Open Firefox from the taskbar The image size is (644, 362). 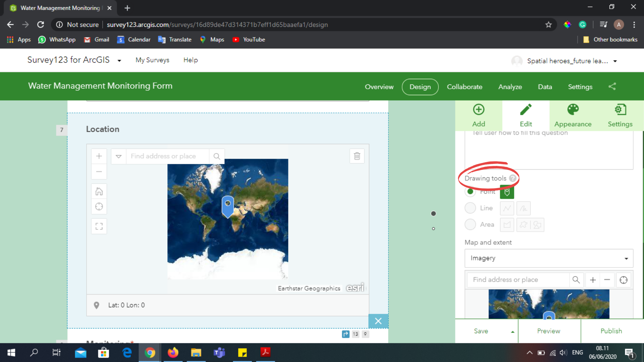click(173, 353)
